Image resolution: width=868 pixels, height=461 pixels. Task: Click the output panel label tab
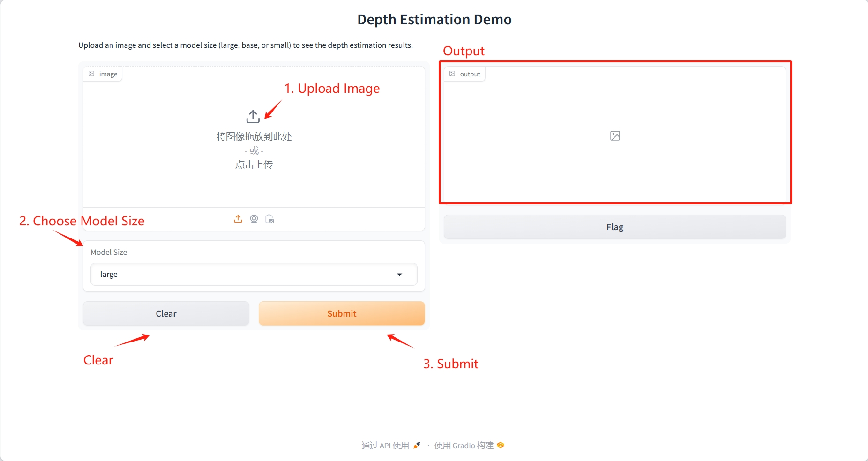pyautogui.click(x=465, y=74)
